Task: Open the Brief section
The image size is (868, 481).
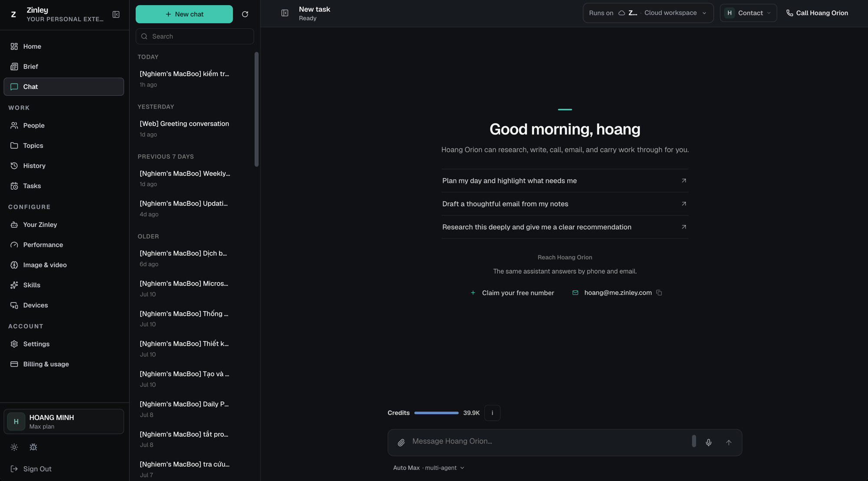Action: 64,66
